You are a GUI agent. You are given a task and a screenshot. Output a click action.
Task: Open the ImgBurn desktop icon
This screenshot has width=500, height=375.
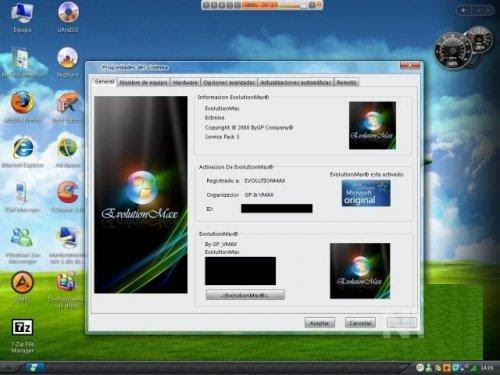pyautogui.click(x=68, y=62)
